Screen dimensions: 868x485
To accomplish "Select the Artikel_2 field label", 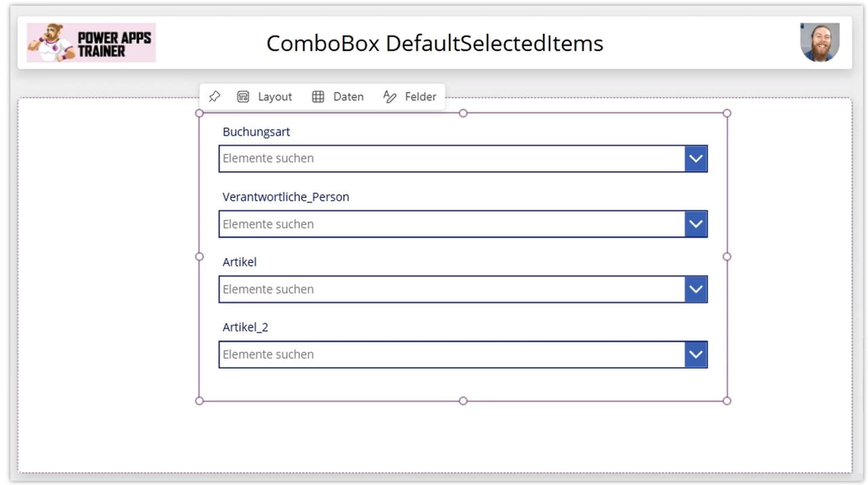I will click(x=245, y=327).
